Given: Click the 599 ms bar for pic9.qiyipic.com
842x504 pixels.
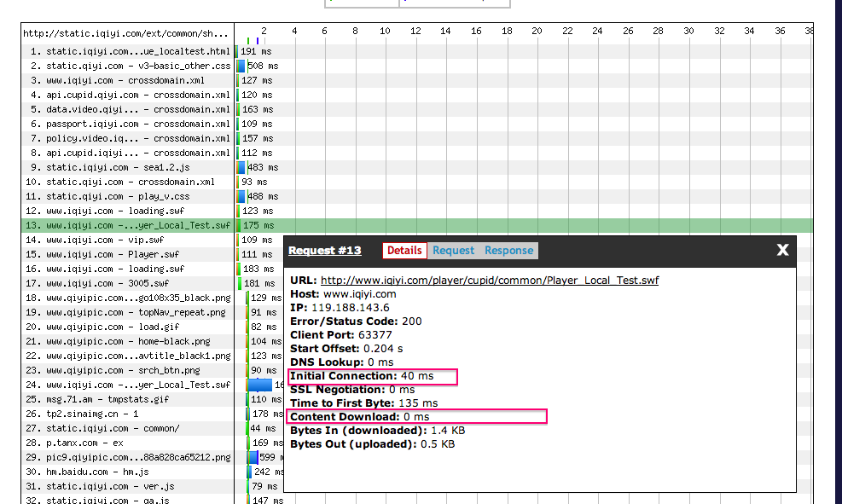Looking at the screenshot, I should pos(252,457).
